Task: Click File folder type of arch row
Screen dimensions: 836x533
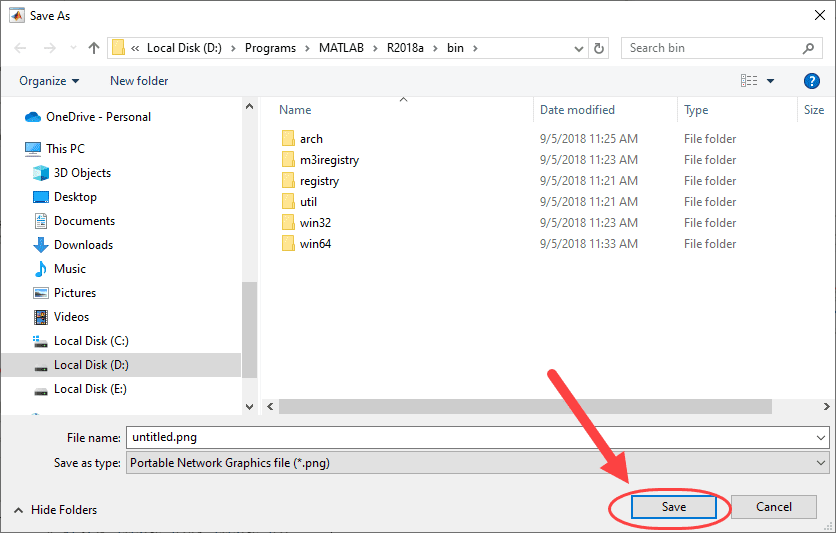Action: point(710,139)
